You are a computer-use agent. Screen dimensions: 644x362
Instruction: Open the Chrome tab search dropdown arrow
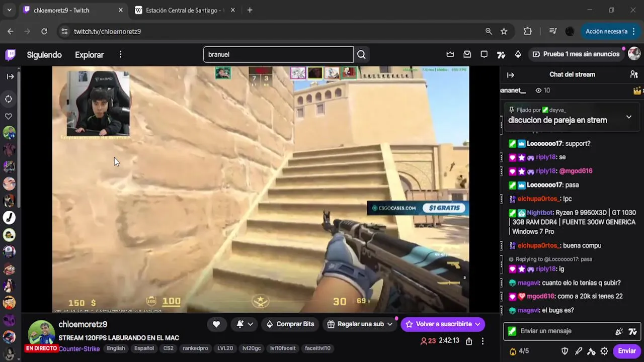9,10
